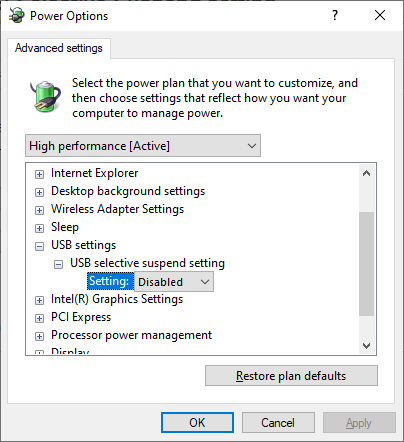Image resolution: width=404 pixels, height=442 pixels.
Task: Click Restore plan defaults button
Action: tap(291, 376)
